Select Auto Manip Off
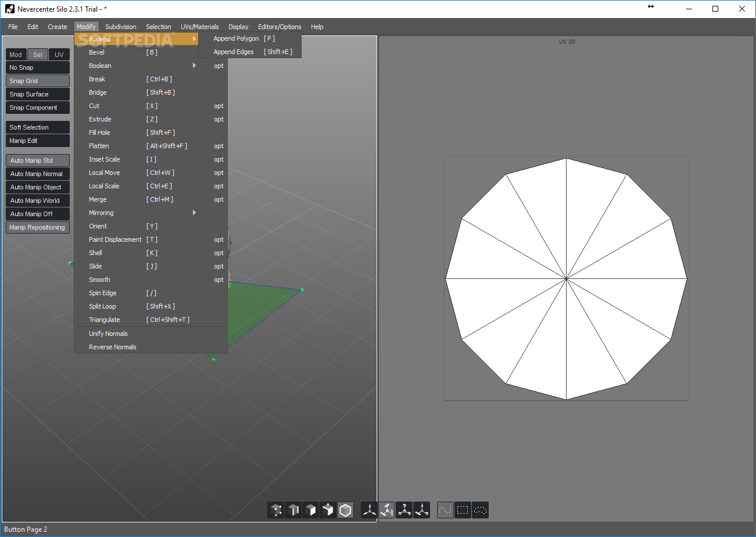Screen dimensions: 756x537 [38, 214]
